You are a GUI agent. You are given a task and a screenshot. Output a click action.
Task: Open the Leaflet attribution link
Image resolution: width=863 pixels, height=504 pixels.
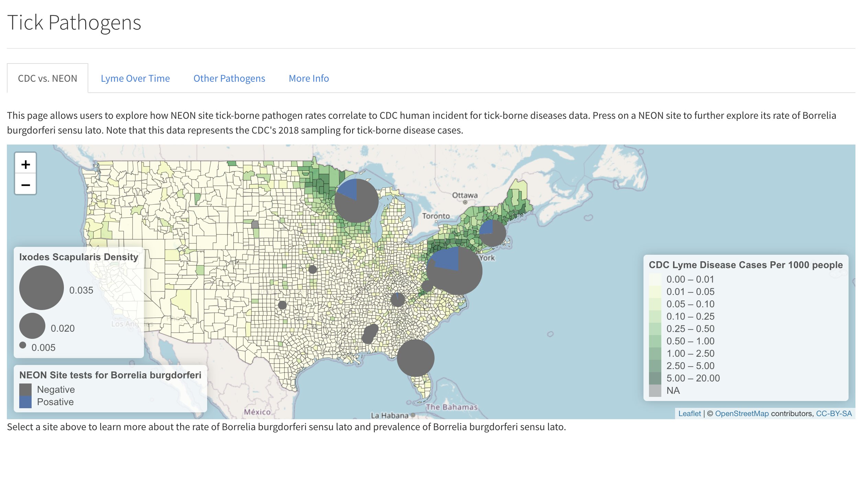(689, 413)
